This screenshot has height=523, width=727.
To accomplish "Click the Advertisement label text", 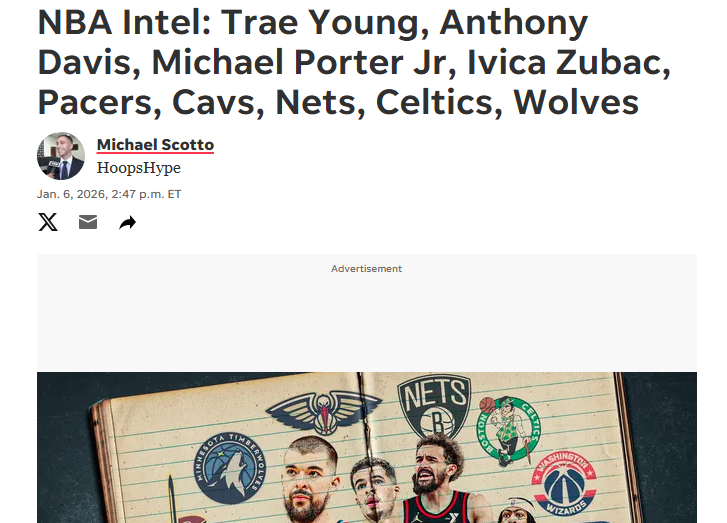I will click(366, 268).
